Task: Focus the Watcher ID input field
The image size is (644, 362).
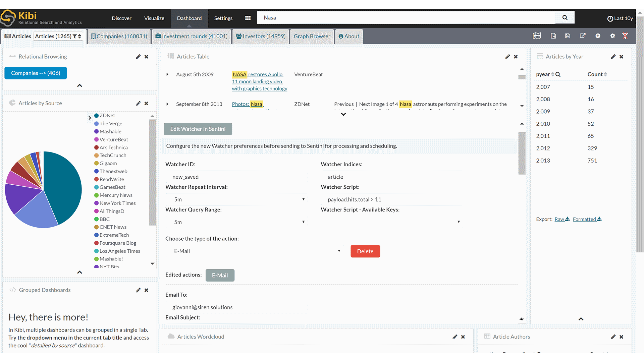Action: pyautogui.click(x=236, y=177)
